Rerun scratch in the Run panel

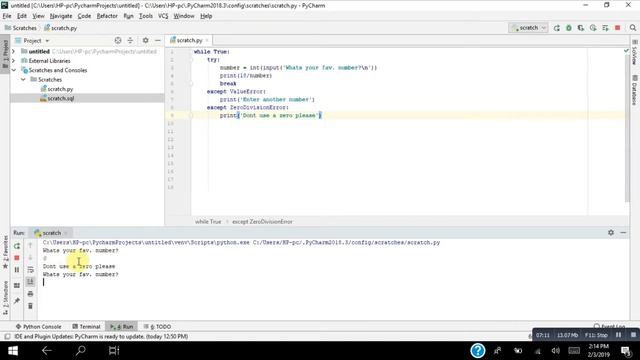(x=17, y=246)
